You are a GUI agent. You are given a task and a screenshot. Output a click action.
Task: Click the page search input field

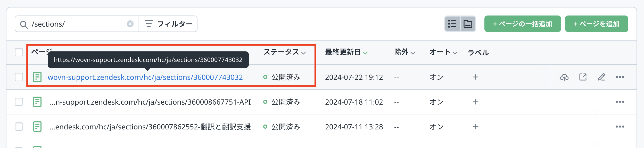77,24
